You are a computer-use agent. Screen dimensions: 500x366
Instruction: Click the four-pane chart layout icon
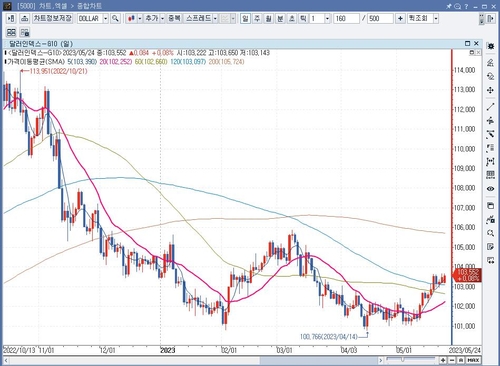11,32
